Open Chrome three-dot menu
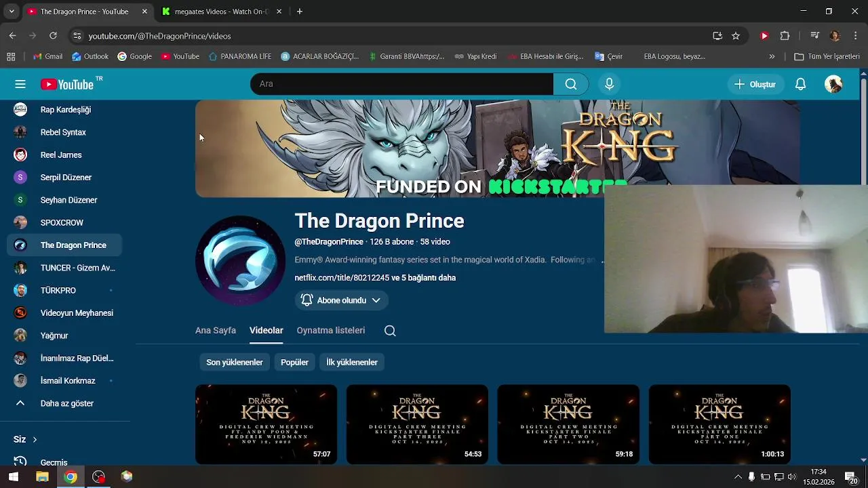This screenshot has width=868, height=488. (x=854, y=36)
